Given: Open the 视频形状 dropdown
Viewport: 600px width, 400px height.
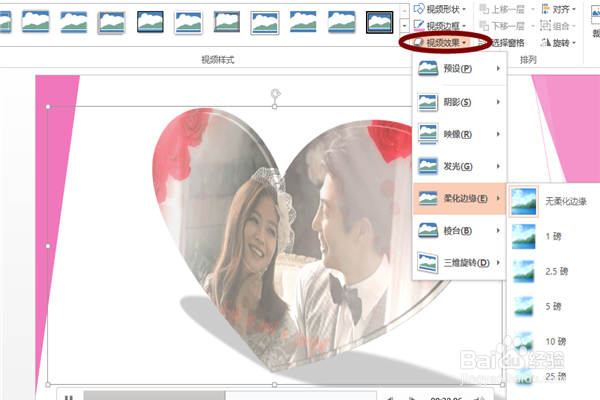Looking at the screenshot, I should pos(440,9).
